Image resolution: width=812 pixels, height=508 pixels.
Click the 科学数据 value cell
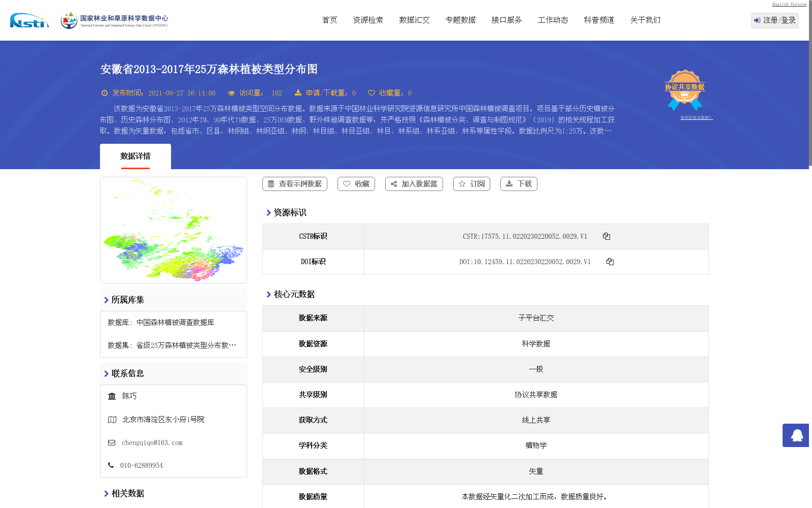point(536,344)
